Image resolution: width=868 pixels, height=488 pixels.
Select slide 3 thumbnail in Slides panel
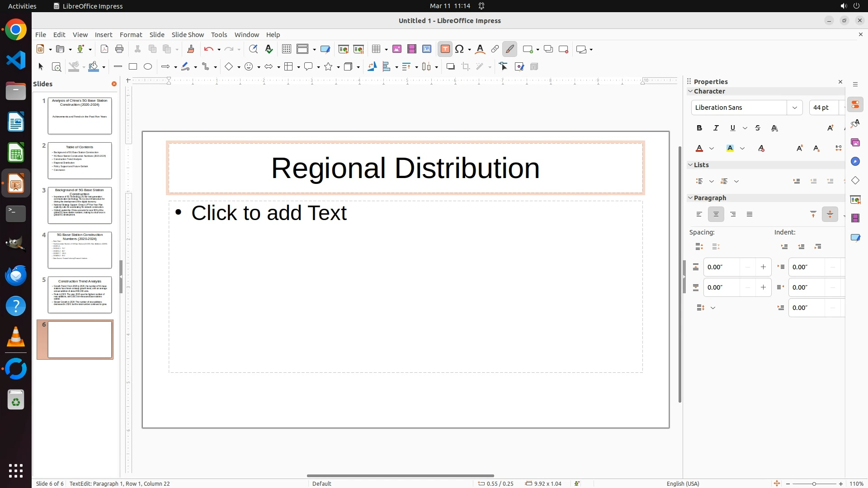click(80, 206)
